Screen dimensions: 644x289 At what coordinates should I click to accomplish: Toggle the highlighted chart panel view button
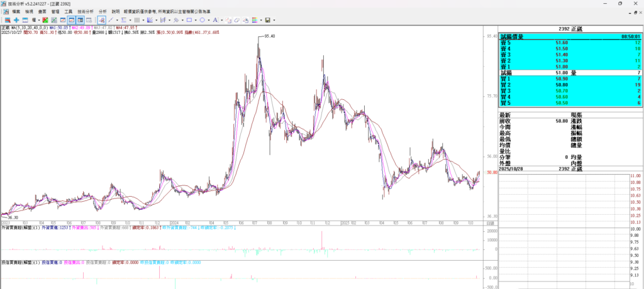[71, 20]
